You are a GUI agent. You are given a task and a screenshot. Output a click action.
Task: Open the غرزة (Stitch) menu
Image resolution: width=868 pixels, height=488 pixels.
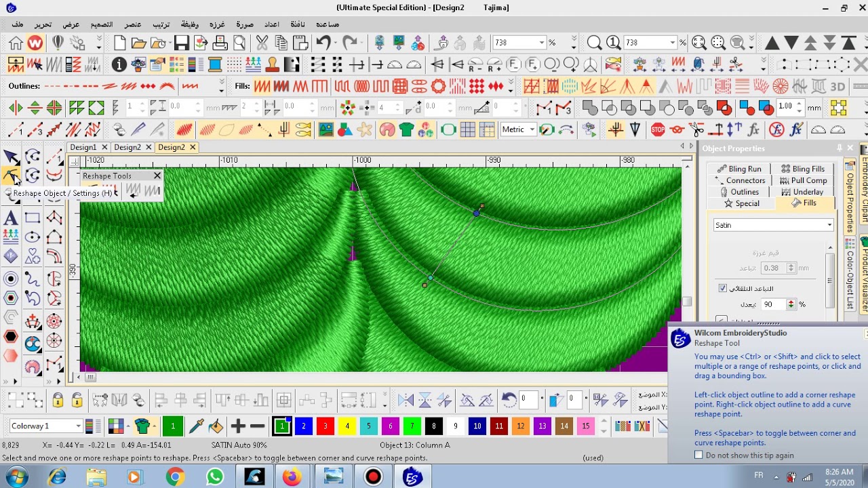click(217, 24)
